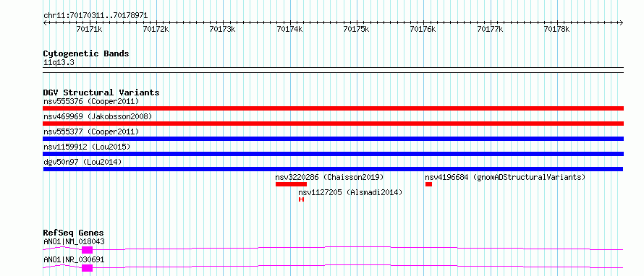The width and height of the screenshot is (644, 276).
Task: Click the tiny red nsv1127205 variant marker
Action: pos(301,199)
